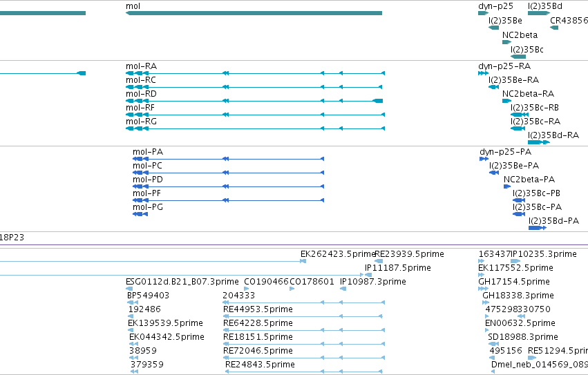Select the BP549403 EST label
This screenshot has width=588, height=375.
click(x=148, y=296)
